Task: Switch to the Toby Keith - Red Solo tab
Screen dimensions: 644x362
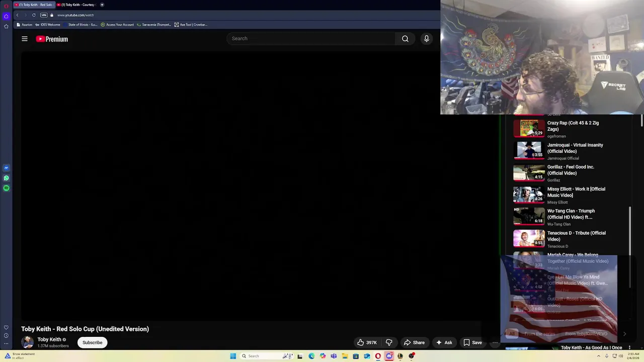Action: 34,5
